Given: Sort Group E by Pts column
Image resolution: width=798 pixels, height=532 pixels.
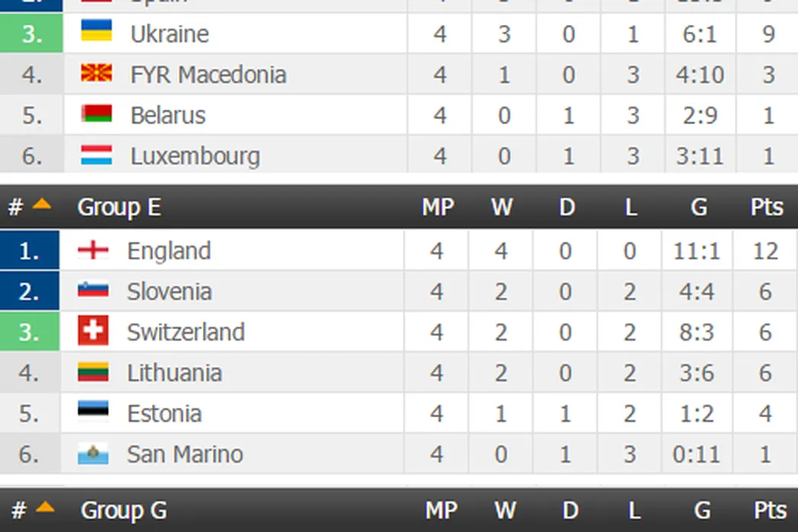Looking at the screenshot, I should pyautogui.click(x=766, y=207).
